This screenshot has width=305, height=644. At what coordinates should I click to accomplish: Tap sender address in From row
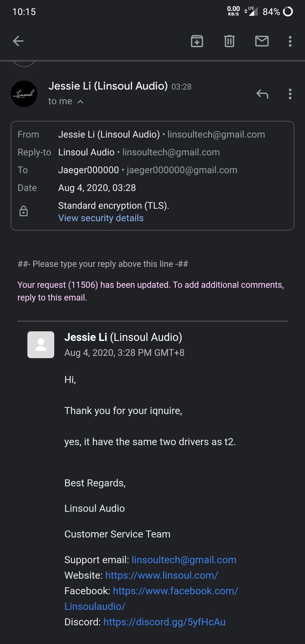(216, 134)
